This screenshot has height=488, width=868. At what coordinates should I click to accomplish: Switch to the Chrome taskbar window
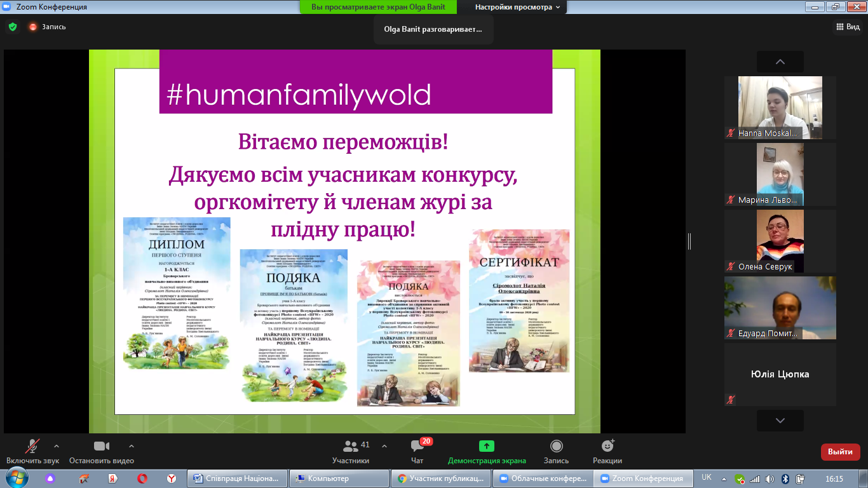pyautogui.click(x=442, y=478)
